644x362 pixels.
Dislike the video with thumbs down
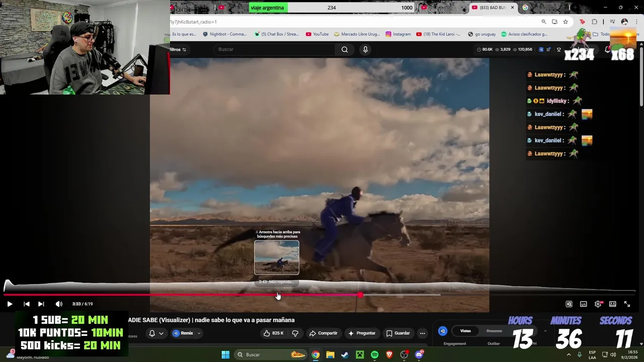click(295, 333)
